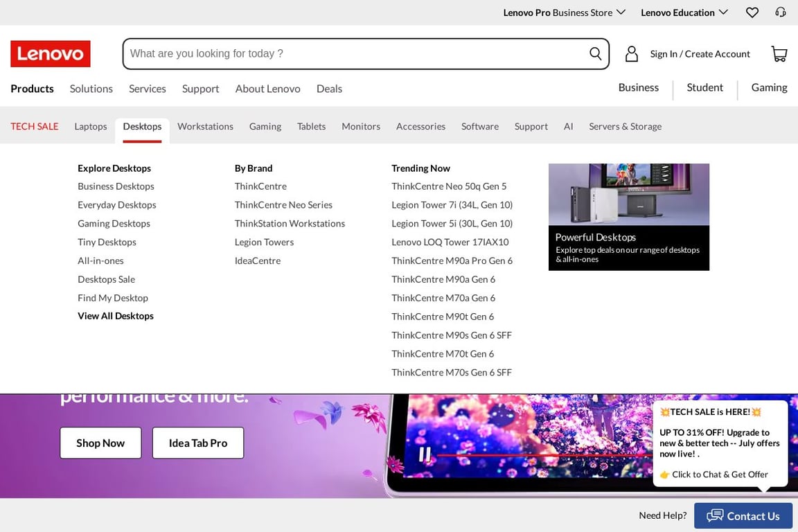The image size is (798, 532).
Task: Select the Gaming category tab
Action: (265, 126)
